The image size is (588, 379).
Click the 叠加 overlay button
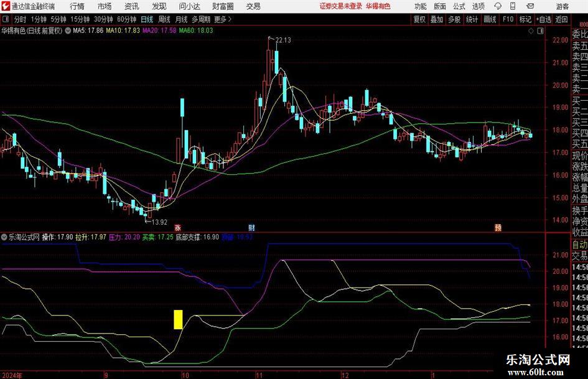click(437, 19)
